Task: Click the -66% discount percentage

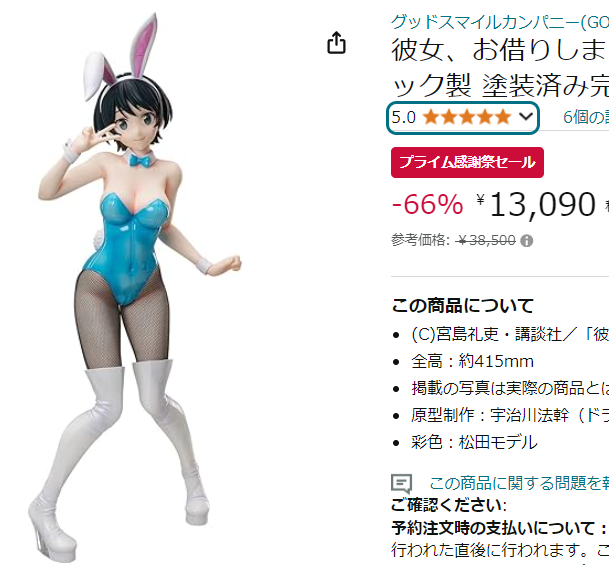Action: 428,204
